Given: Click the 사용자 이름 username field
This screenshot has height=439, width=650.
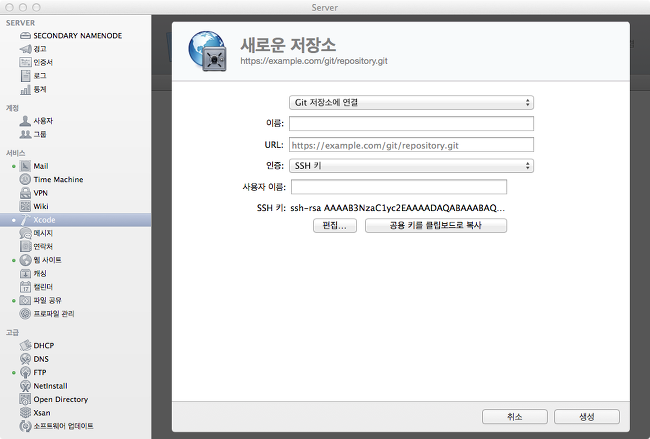Looking at the screenshot, I should pyautogui.click(x=399, y=187).
